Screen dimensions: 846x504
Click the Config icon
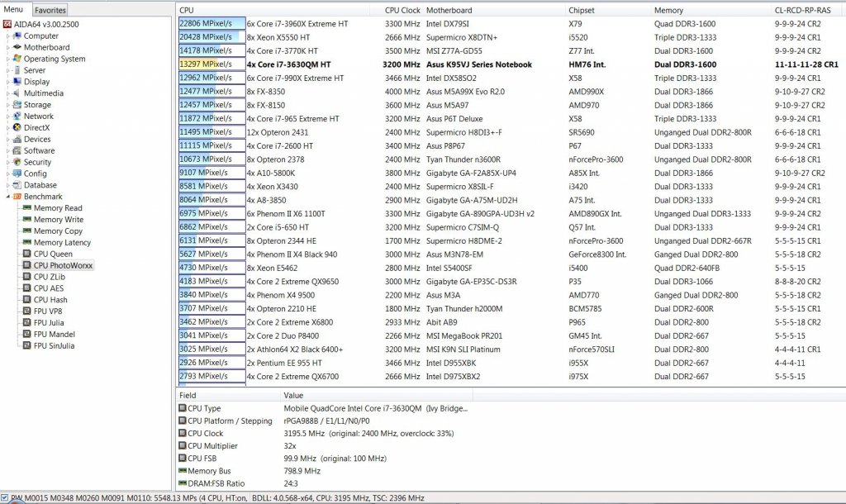[17, 174]
